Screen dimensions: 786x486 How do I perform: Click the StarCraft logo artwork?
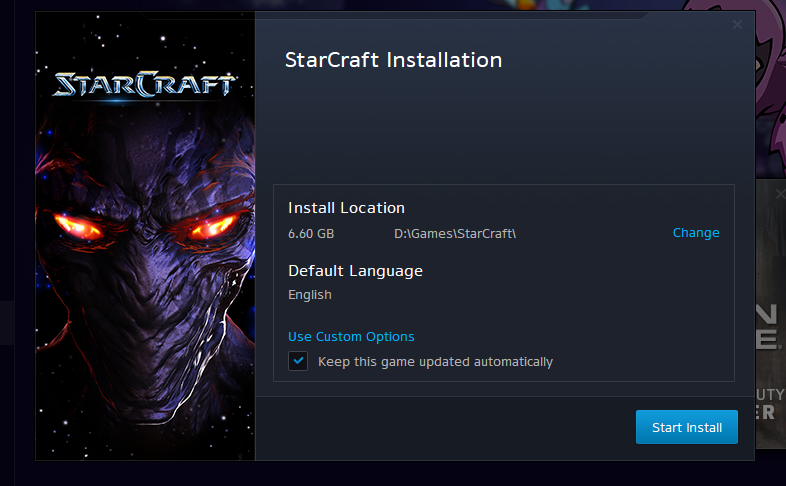coord(144,84)
